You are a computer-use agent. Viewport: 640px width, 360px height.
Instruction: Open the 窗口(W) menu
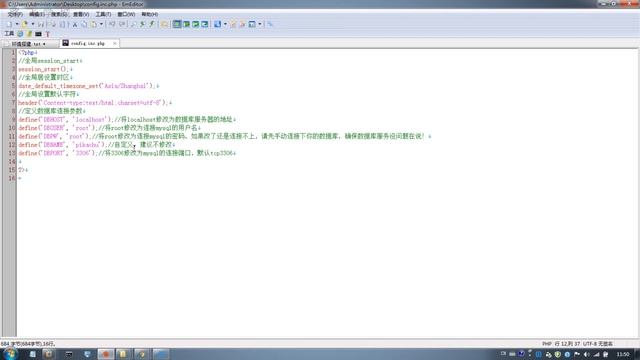pos(126,14)
